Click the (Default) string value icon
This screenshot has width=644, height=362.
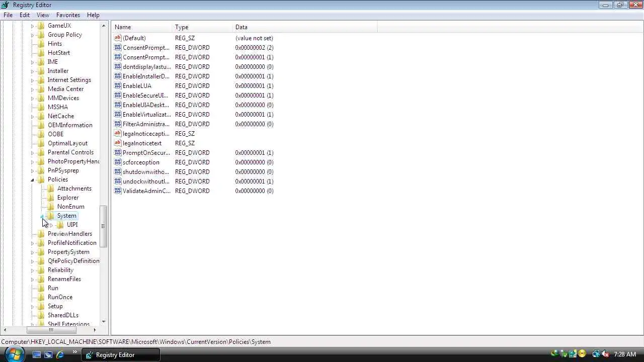[x=118, y=38]
